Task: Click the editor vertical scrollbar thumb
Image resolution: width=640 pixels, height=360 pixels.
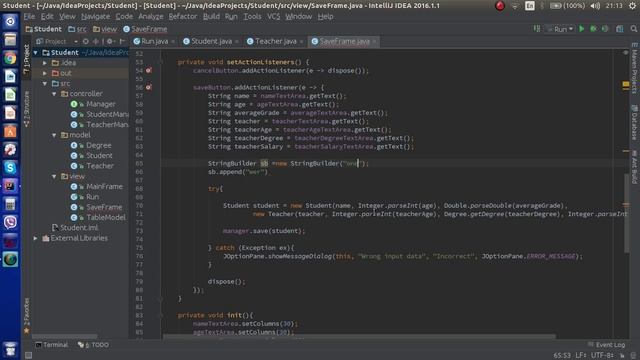Action: point(627,212)
